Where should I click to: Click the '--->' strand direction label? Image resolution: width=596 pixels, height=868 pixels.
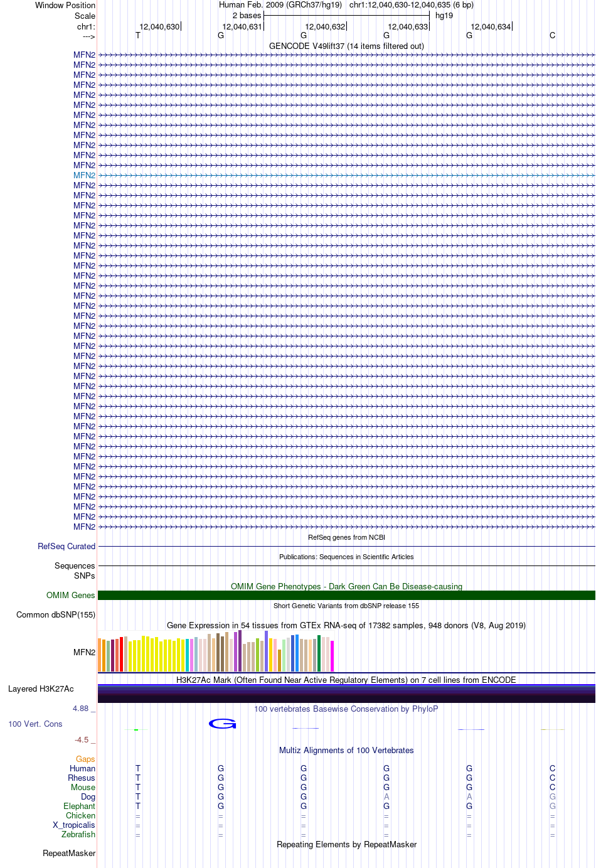pyautogui.click(x=88, y=36)
